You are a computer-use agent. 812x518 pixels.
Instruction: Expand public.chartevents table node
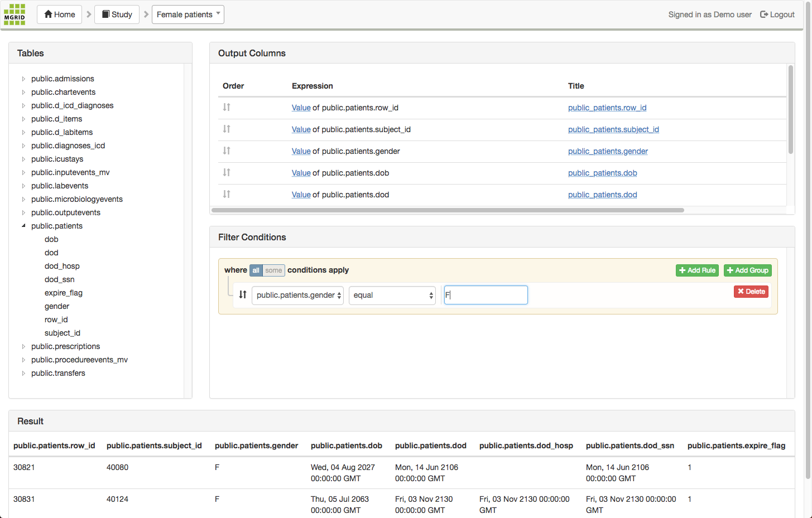tap(23, 92)
